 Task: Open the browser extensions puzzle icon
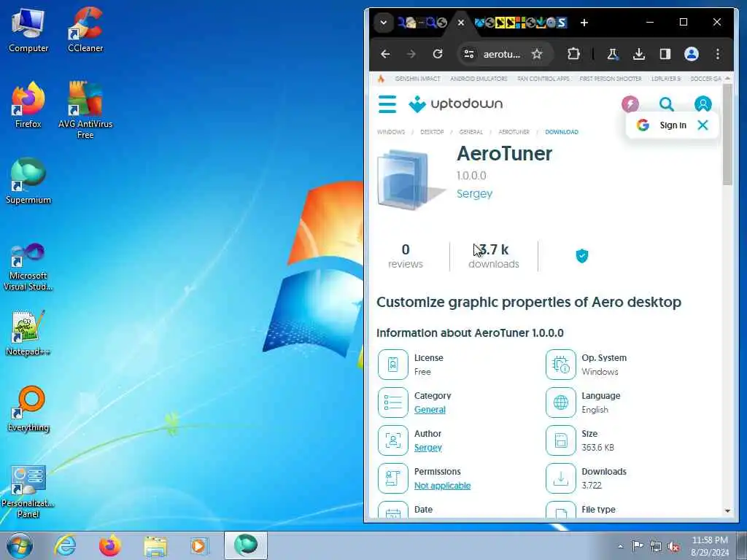pyautogui.click(x=573, y=54)
